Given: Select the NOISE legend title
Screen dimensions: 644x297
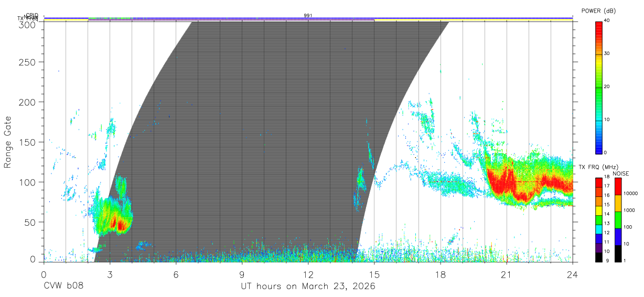Looking at the screenshot, I should click(621, 173).
